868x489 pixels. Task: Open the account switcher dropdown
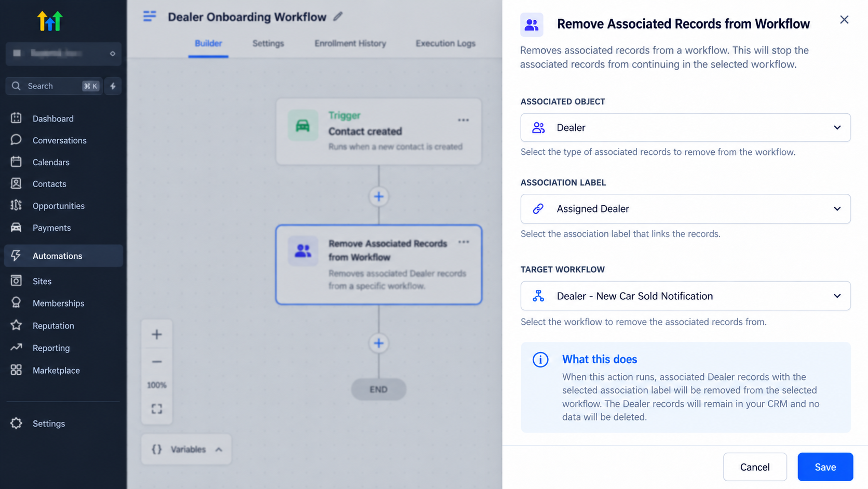coord(63,54)
